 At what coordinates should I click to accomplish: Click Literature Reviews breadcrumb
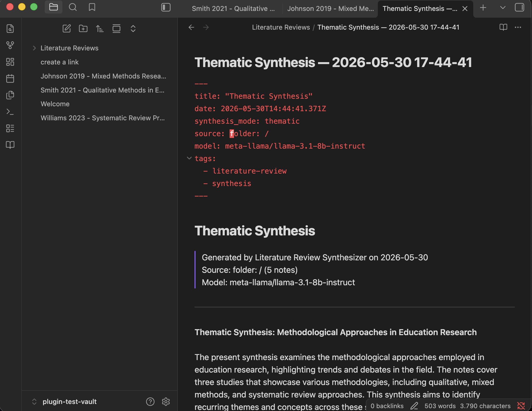point(281,27)
